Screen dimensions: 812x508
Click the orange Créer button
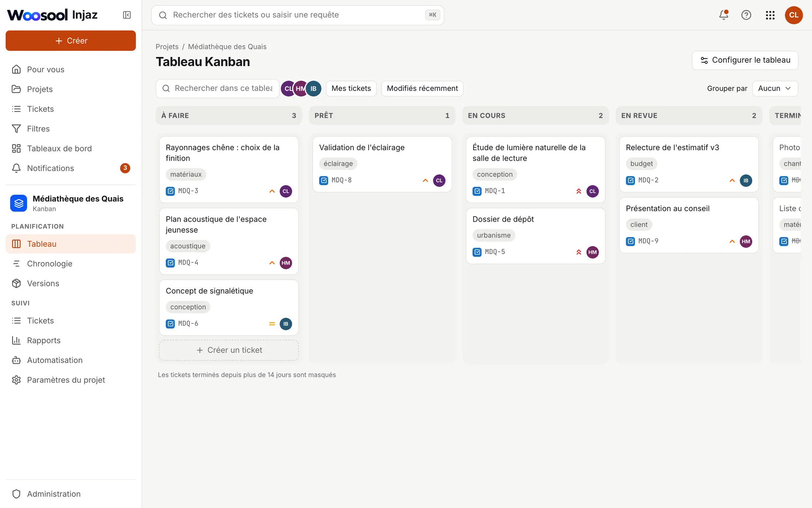(x=71, y=41)
